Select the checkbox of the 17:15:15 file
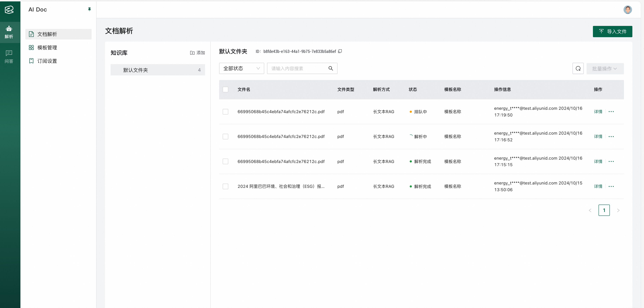The height and width of the screenshot is (308, 644). point(225,162)
